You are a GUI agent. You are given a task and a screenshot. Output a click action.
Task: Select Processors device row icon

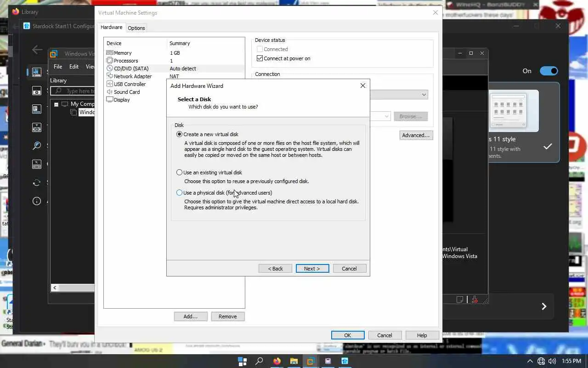[109, 61]
